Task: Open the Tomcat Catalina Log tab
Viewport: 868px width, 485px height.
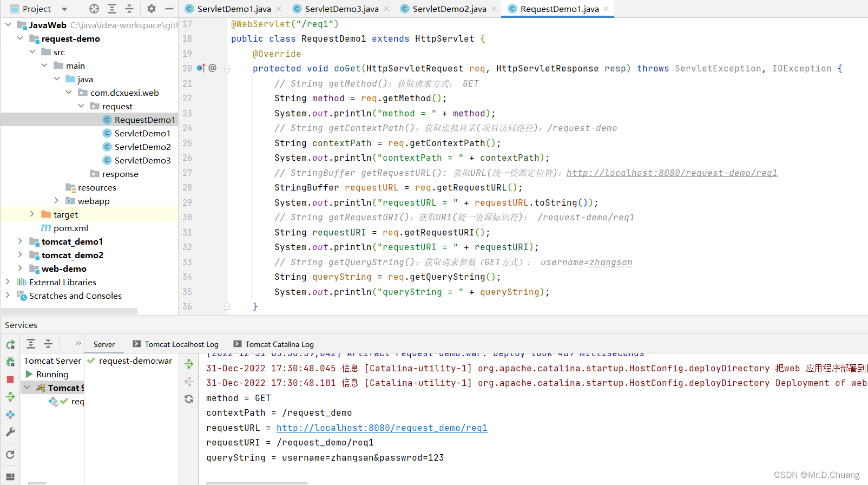Action: [x=279, y=344]
